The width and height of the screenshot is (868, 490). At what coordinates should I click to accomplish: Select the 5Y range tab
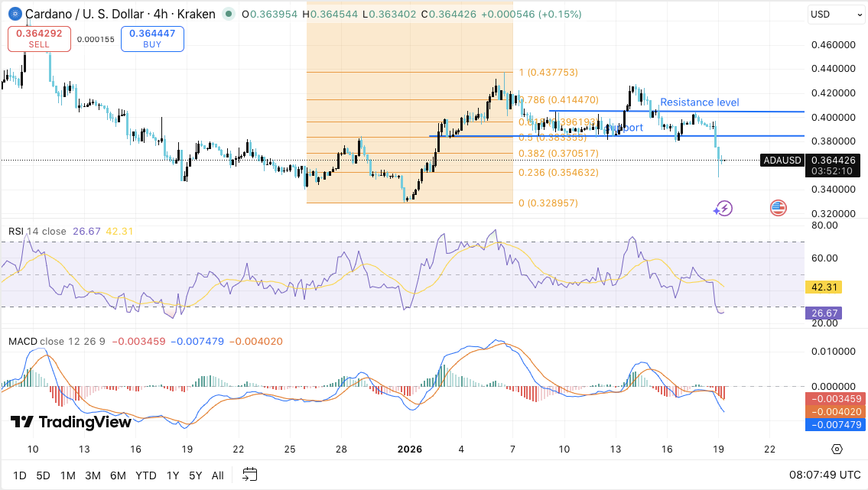click(193, 475)
